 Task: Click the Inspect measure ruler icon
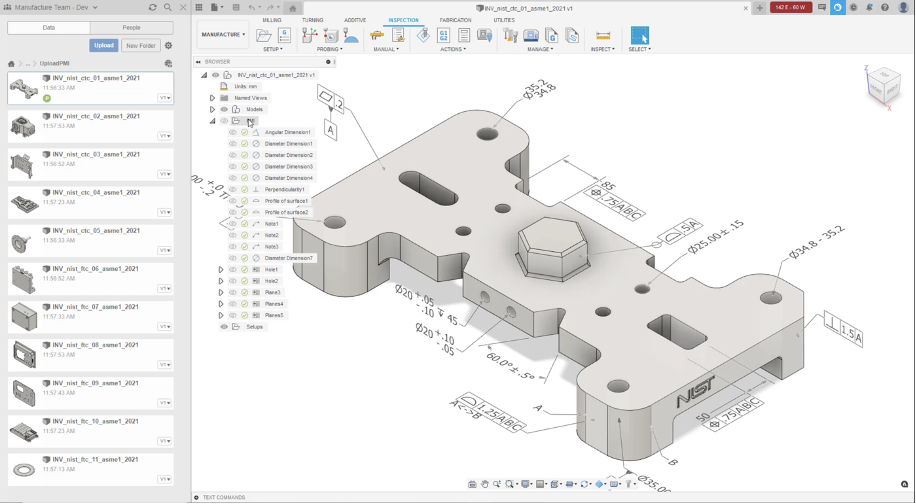click(603, 35)
